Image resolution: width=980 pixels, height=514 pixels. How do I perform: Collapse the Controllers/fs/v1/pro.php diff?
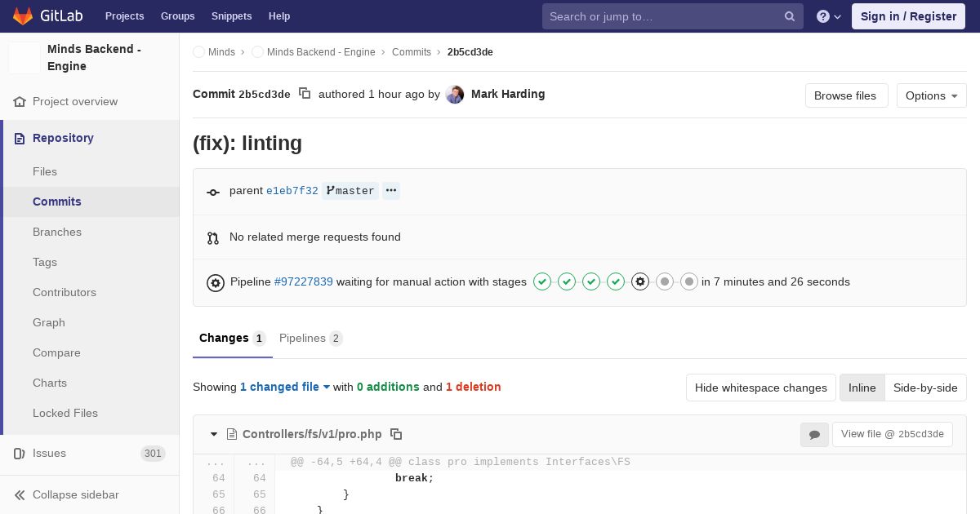point(214,434)
